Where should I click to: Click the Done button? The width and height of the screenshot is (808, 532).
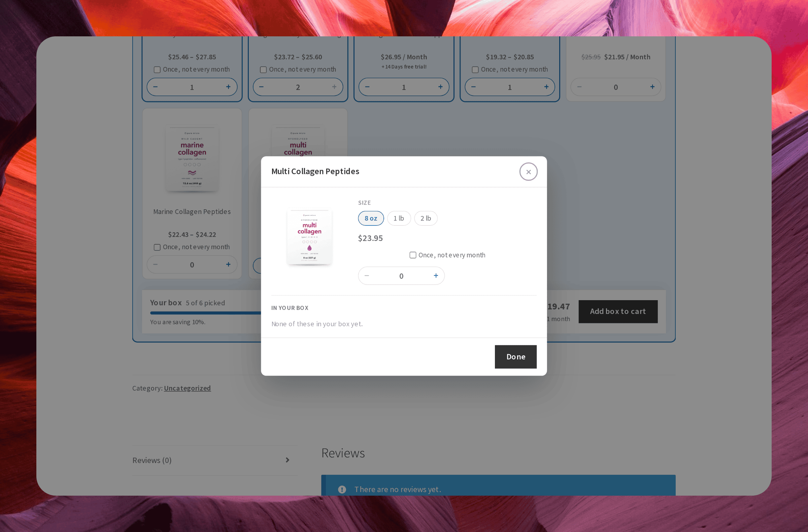tap(515, 357)
